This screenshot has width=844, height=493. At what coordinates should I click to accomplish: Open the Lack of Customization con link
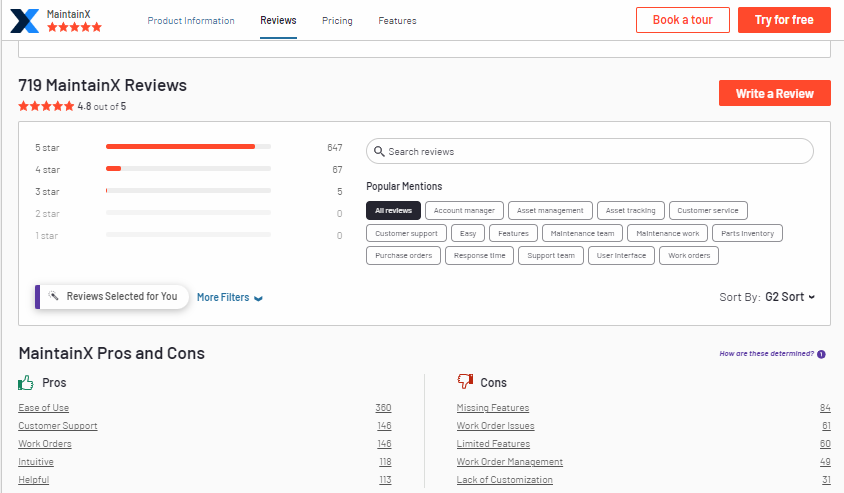coord(505,480)
